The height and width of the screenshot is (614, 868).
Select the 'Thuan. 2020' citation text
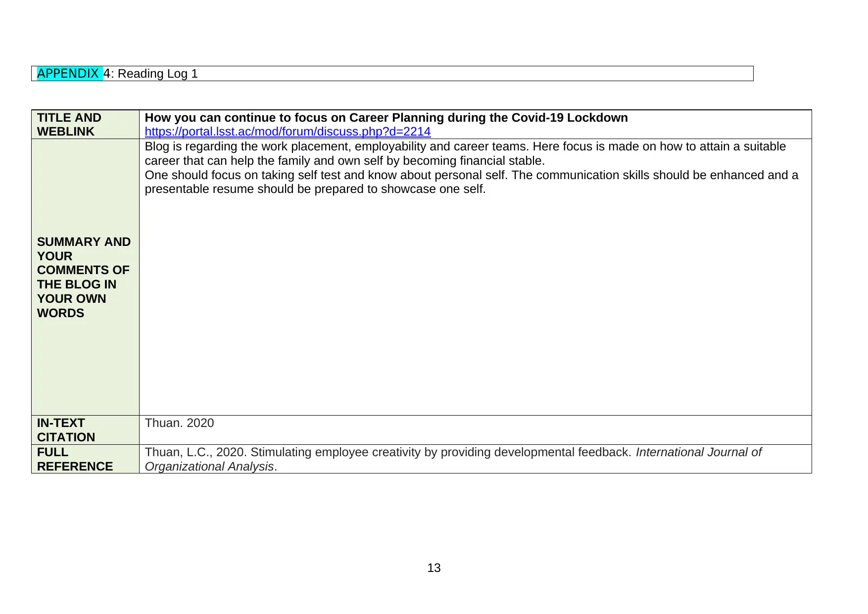tap(179, 423)
